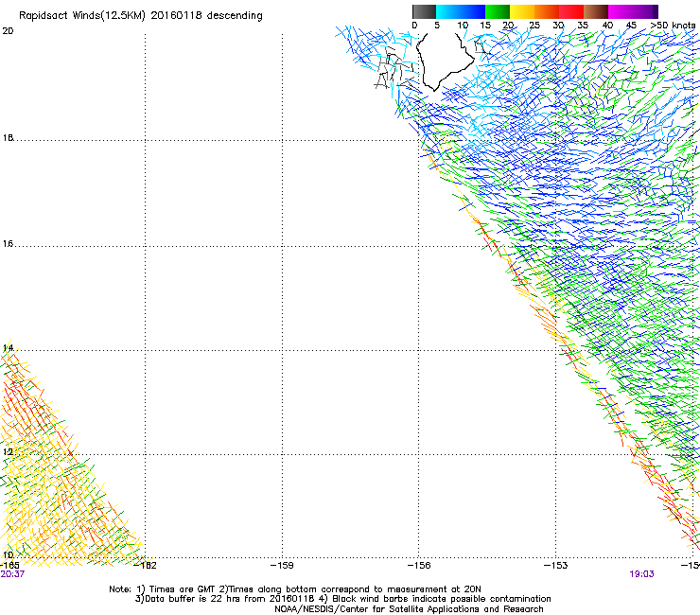Click the yellow 20-25 knots legend swatch
The width and height of the screenshot is (700, 615).
click(522, 11)
